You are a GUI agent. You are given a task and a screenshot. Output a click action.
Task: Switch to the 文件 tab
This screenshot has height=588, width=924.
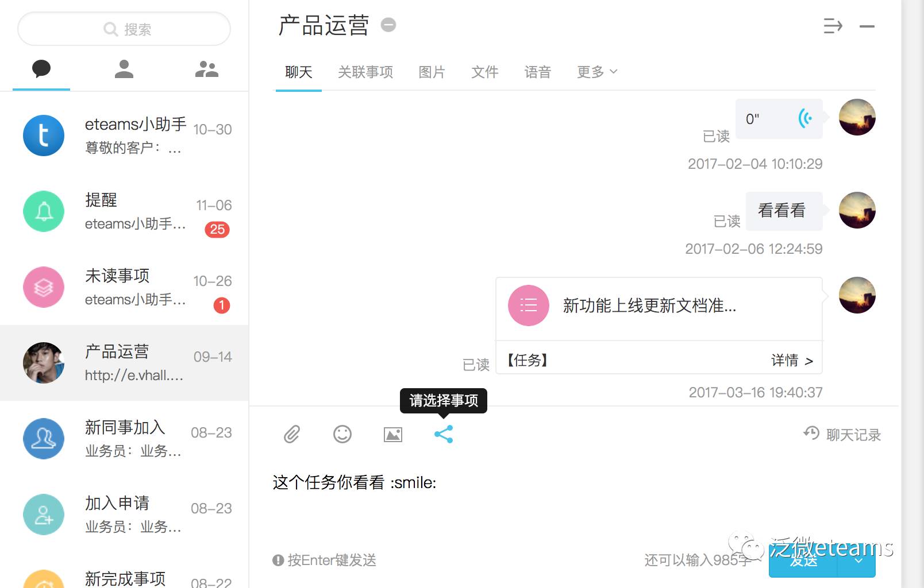click(485, 72)
